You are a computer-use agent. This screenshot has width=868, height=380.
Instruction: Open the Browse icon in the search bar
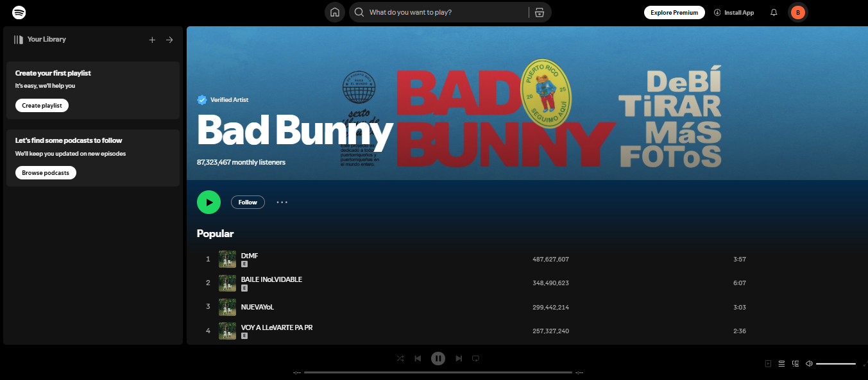tap(540, 12)
